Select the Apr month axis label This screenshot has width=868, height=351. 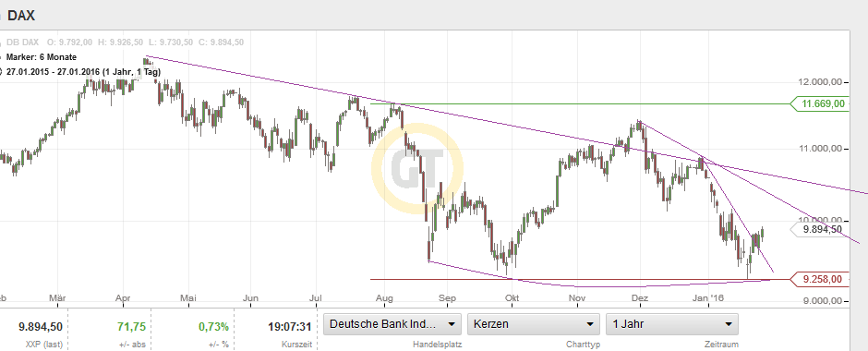pos(123,298)
